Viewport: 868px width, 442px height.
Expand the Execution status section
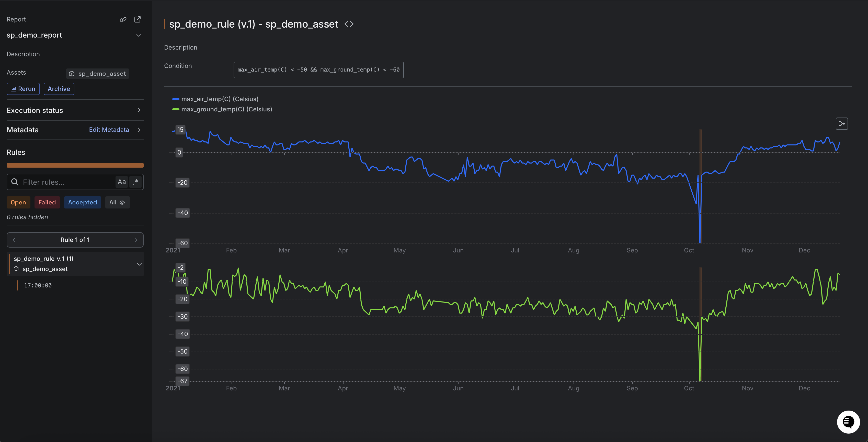point(139,110)
